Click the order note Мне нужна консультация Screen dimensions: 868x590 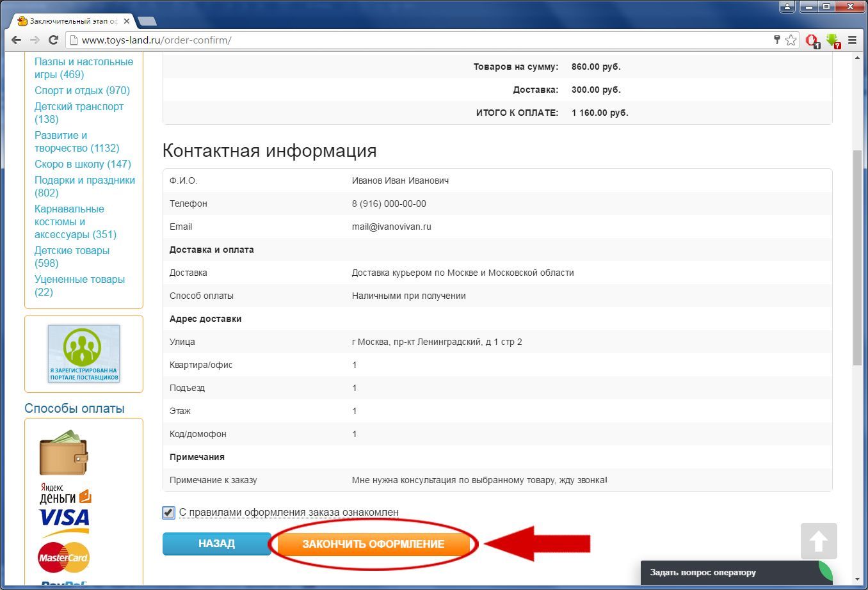click(479, 480)
